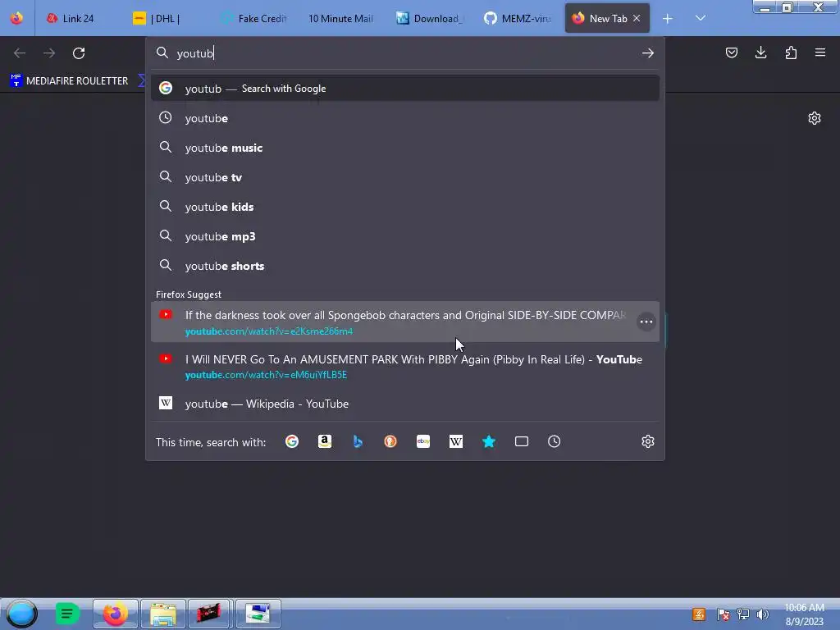Open the Firefox hamburger menu
Viewport: 840px width, 630px height.
pyautogui.click(x=820, y=52)
